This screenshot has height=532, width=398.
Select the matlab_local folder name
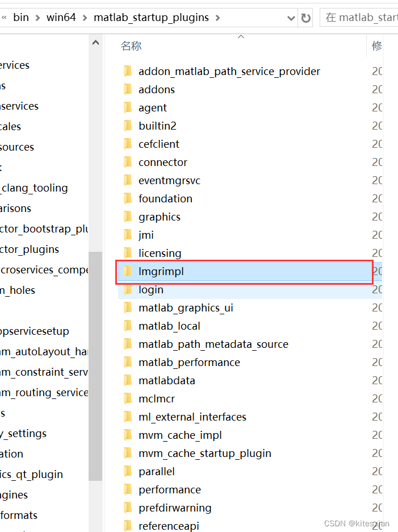pyautogui.click(x=169, y=326)
